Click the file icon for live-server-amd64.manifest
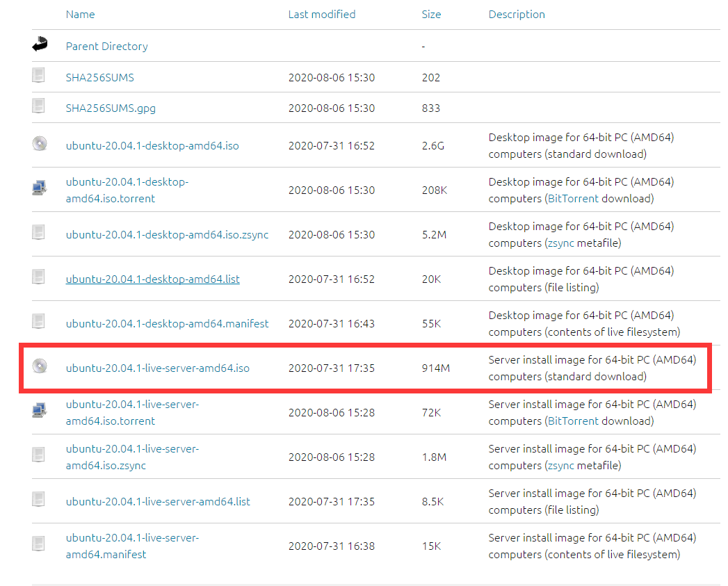This screenshot has height=586, width=728. [38, 544]
